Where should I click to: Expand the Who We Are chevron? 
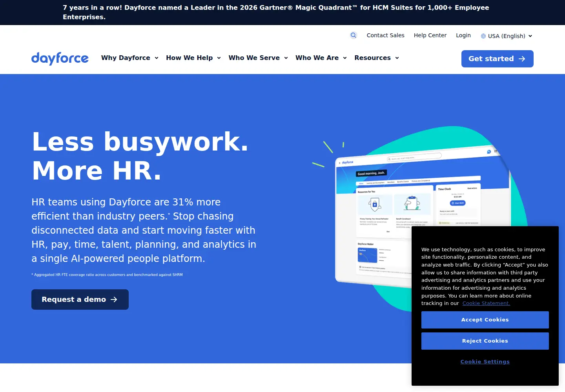click(345, 58)
